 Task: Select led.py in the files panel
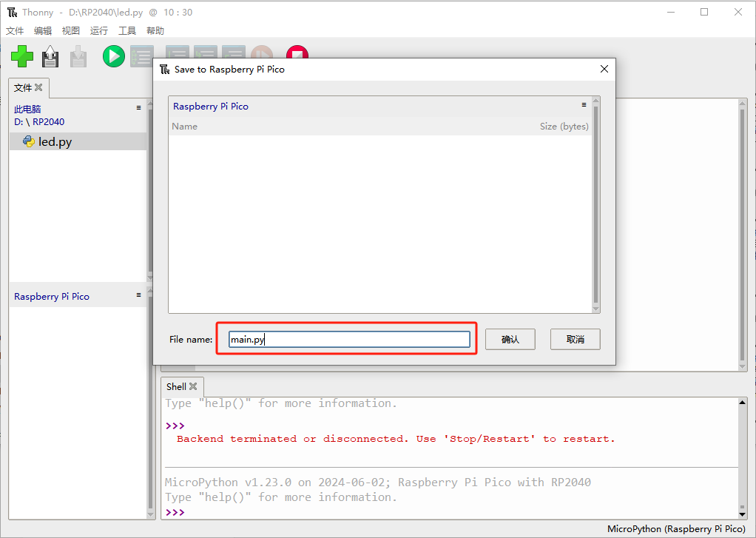pos(78,141)
